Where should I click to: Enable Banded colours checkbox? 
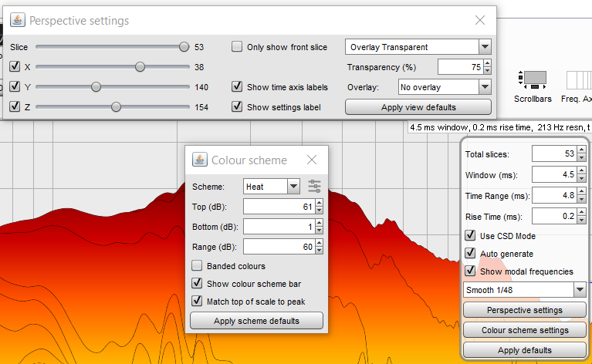tap(197, 265)
